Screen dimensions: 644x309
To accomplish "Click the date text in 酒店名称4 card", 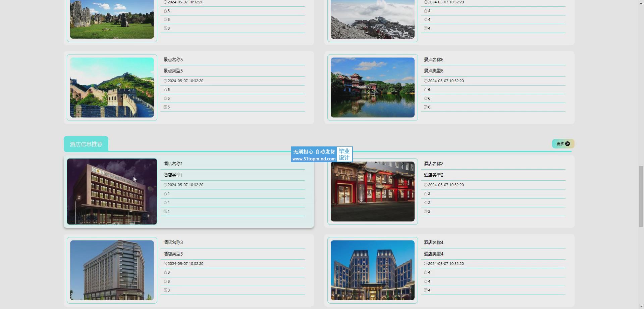I will 446,264.
